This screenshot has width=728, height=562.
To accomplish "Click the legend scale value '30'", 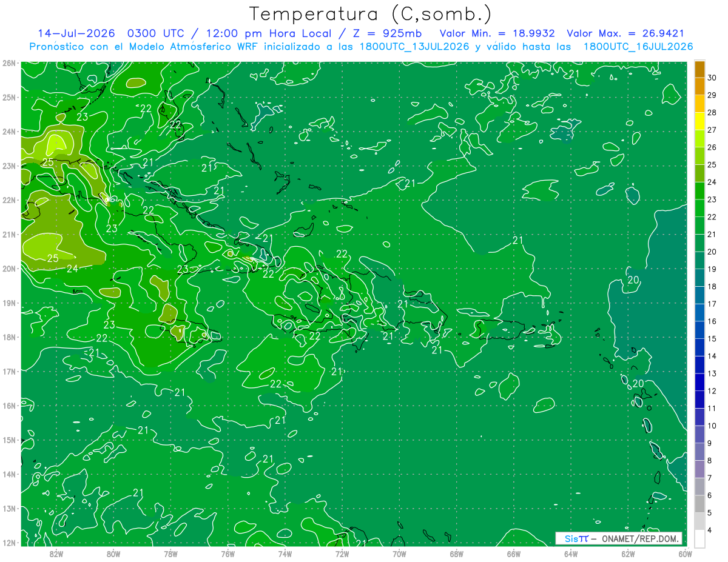I will [x=712, y=77].
